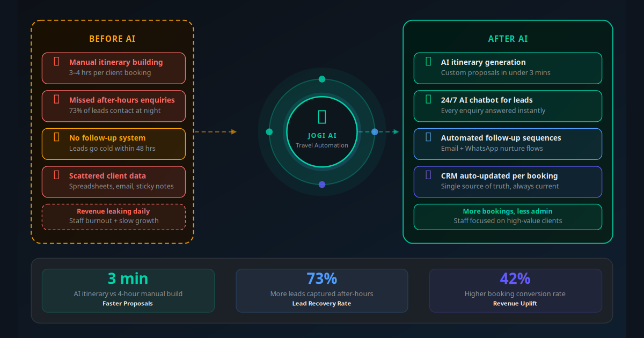644x338 pixels.
Task: Click the purple dot below the orbit ring
Action: click(322, 185)
